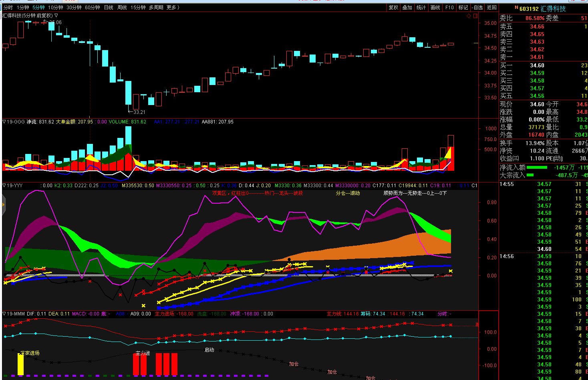Switch chart to 30分钟 period
The width and height of the screenshot is (588, 380).
click(x=74, y=8)
